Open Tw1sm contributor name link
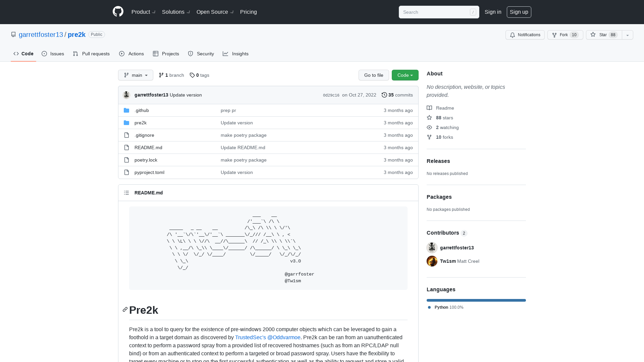644x362 pixels. [x=448, y=261]
